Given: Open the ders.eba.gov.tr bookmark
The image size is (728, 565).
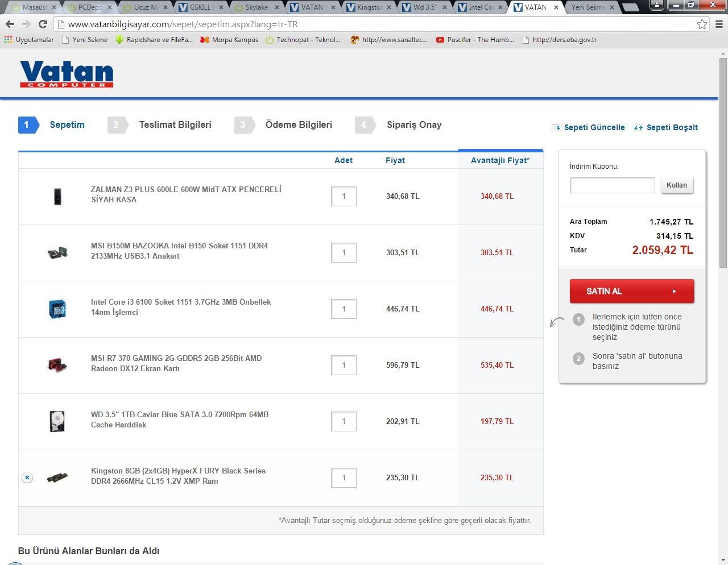Looking at the screenshot, I should (x=559, y=40).
